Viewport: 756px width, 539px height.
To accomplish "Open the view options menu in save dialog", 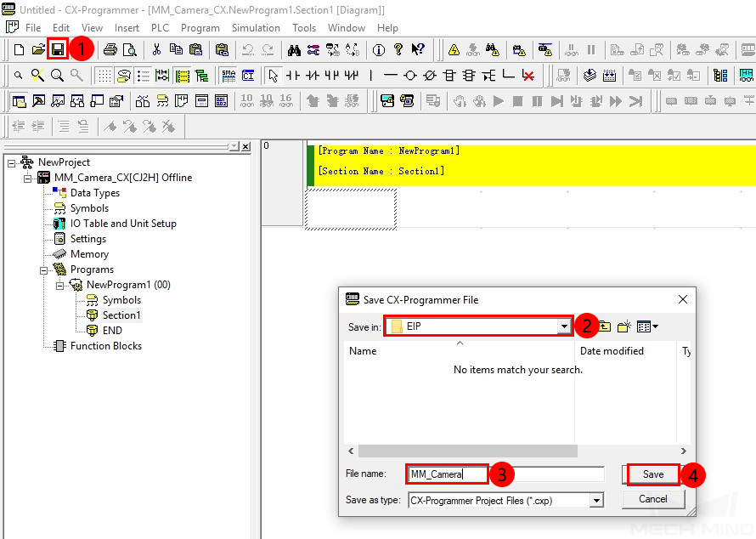I will coord(647,326).
